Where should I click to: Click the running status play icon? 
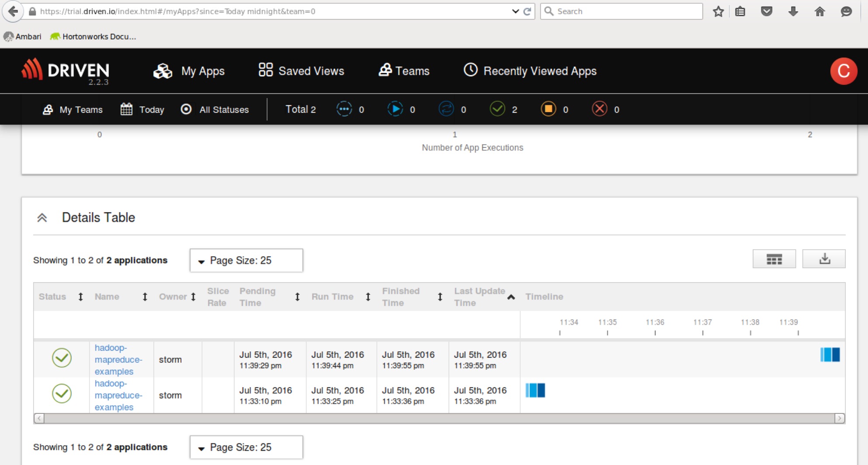click(x=395, y=109)
